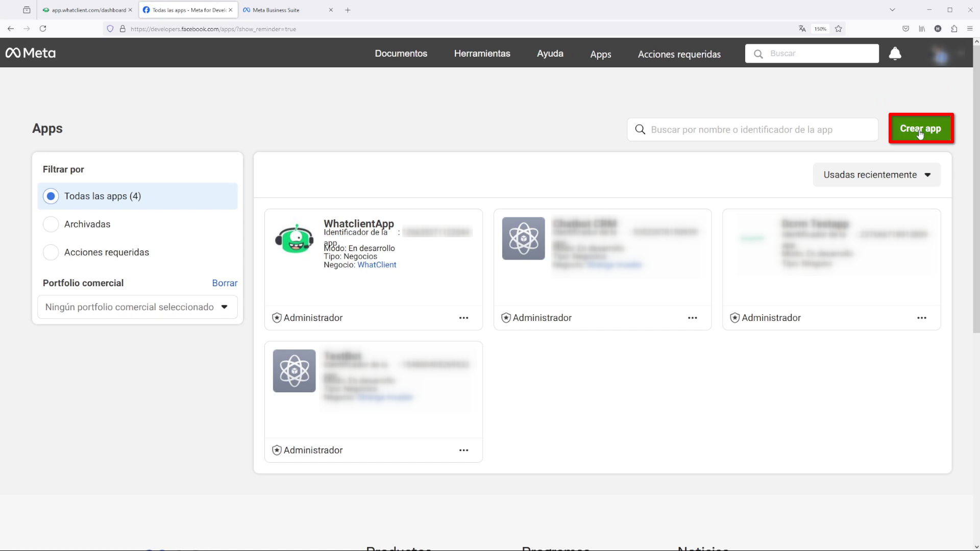The image size is (980, 551).
Task: Open the Firefox hamburger menu
Action: coord(970,29)
